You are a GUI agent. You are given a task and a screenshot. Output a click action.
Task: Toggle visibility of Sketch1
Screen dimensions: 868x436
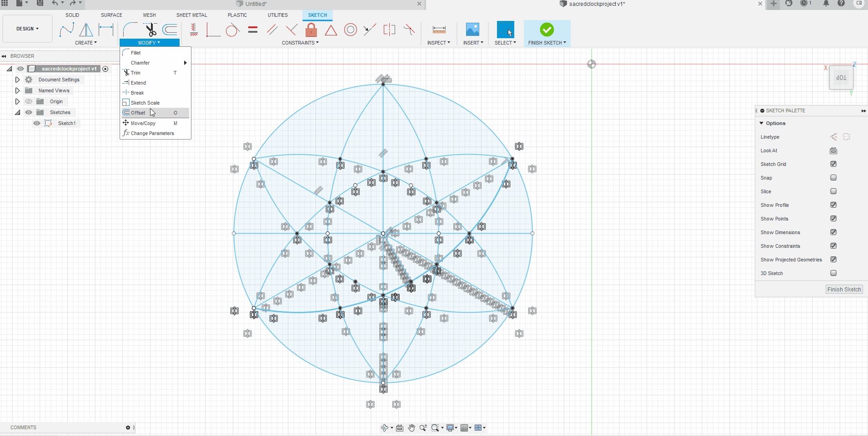(36, 123)
